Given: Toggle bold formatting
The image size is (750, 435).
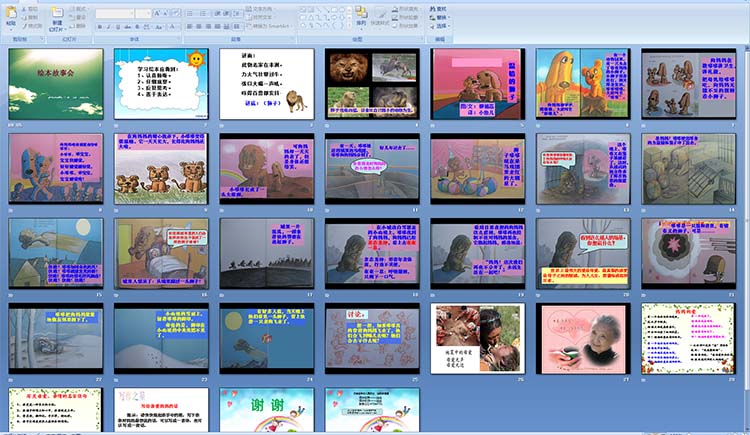Looking at the screenshot, I should [99, 27].
